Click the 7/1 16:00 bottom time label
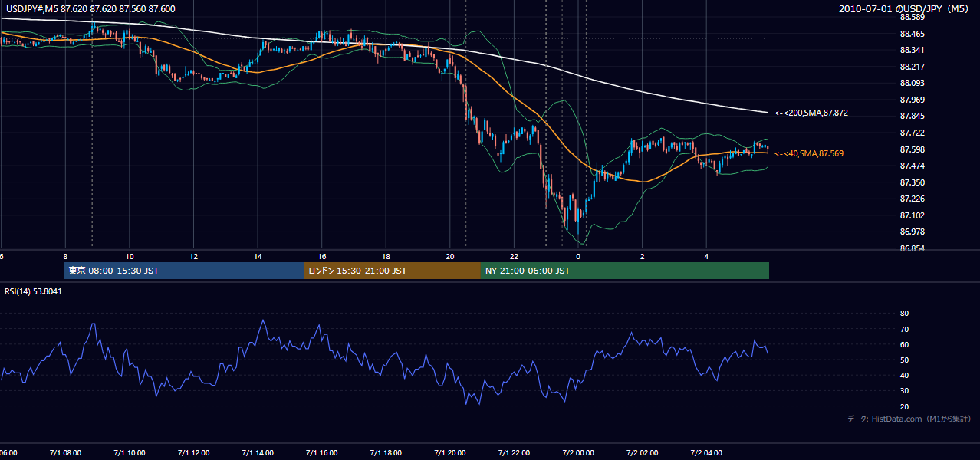980x460 pixels. coord(322,452)
